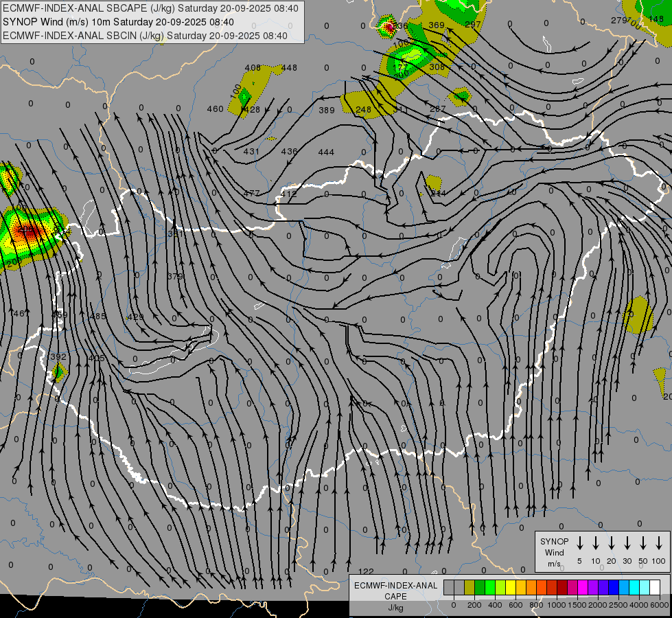
Task: Select the olive swatch before 200 tick
Action: (470, 588)
